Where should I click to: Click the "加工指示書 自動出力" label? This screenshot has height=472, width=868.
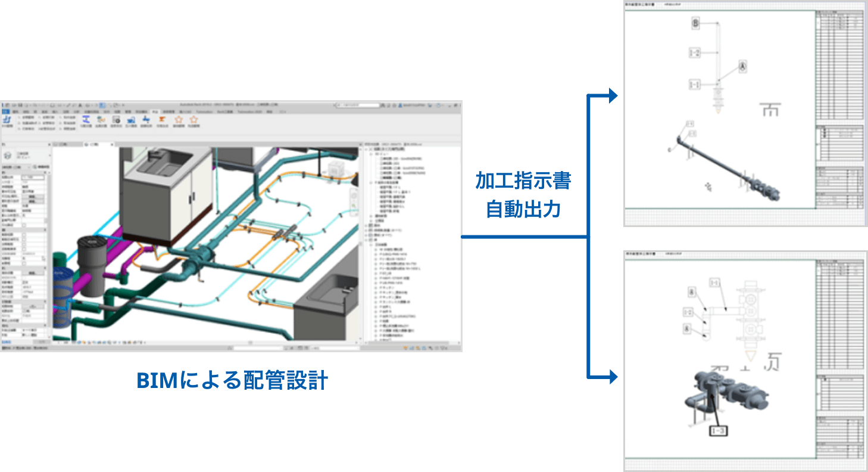tap(523, 195)
